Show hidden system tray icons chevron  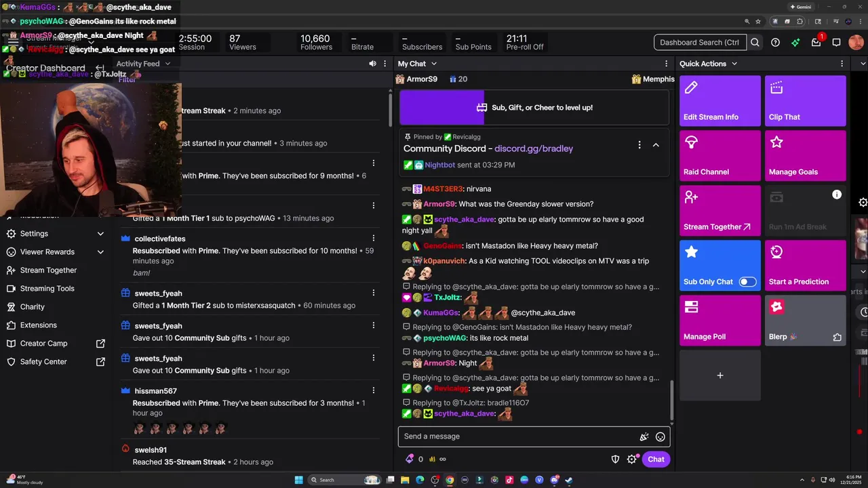tap(802, 480)
